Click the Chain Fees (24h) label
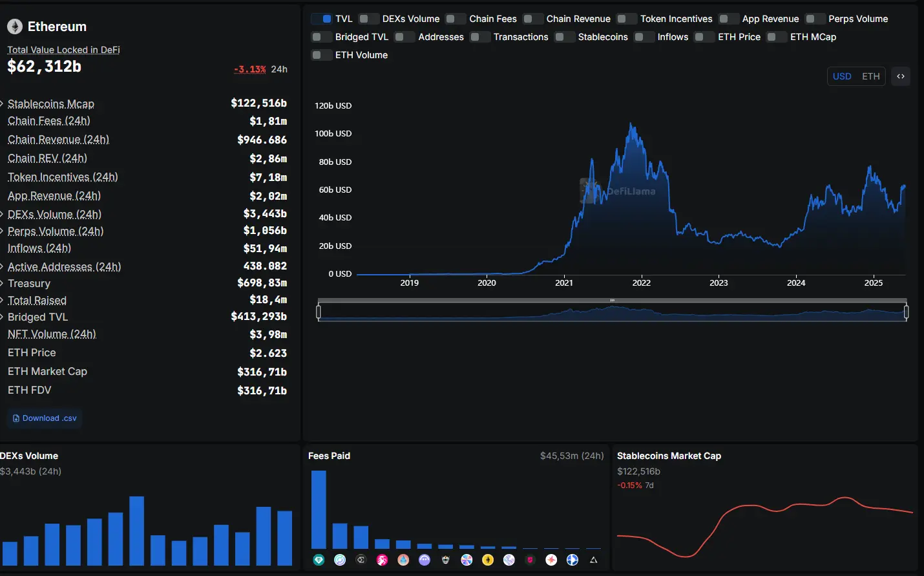Image resolution: width=924 pixels, height=576 pixels. coord(49,121)
